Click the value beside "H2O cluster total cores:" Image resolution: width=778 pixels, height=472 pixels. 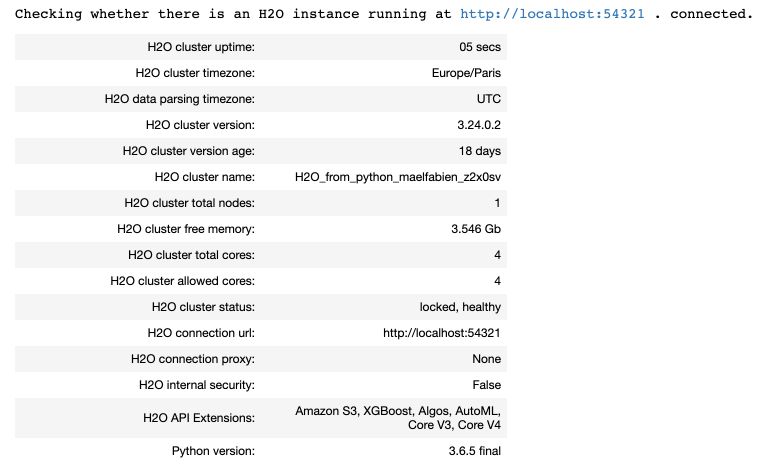click(497, 255)
